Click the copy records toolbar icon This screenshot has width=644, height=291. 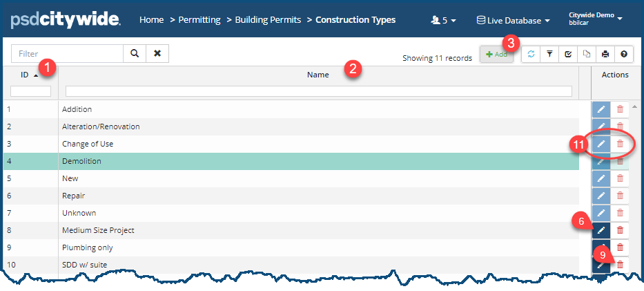click(x=587, y=54)
